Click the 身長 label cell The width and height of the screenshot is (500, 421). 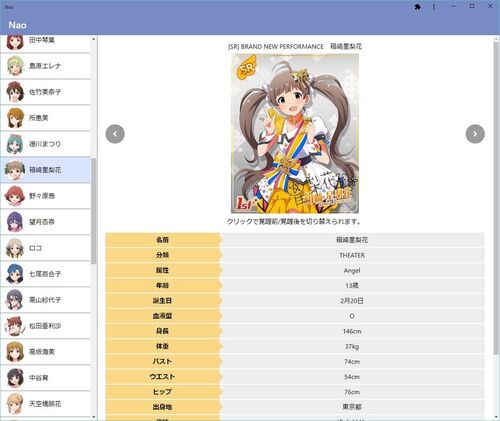[163, 331]
